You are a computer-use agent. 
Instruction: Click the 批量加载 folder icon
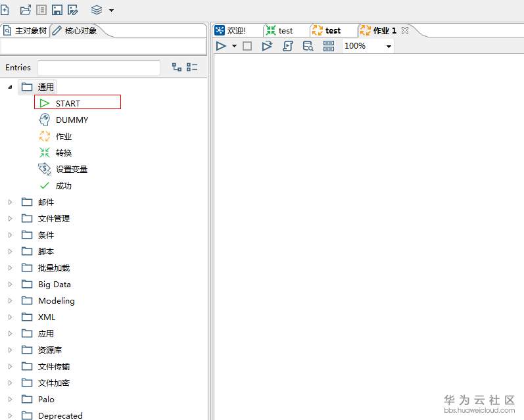tap(27, 268)
